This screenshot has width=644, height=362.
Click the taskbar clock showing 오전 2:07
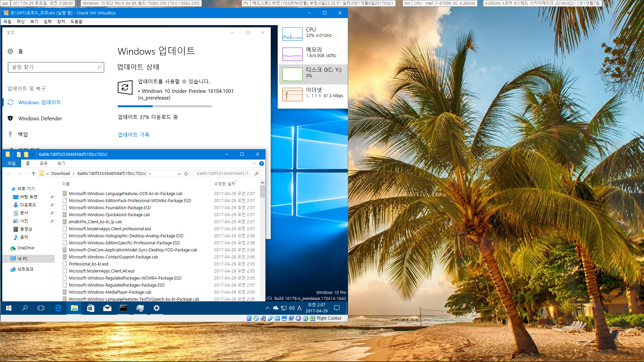tap(316, 308)
